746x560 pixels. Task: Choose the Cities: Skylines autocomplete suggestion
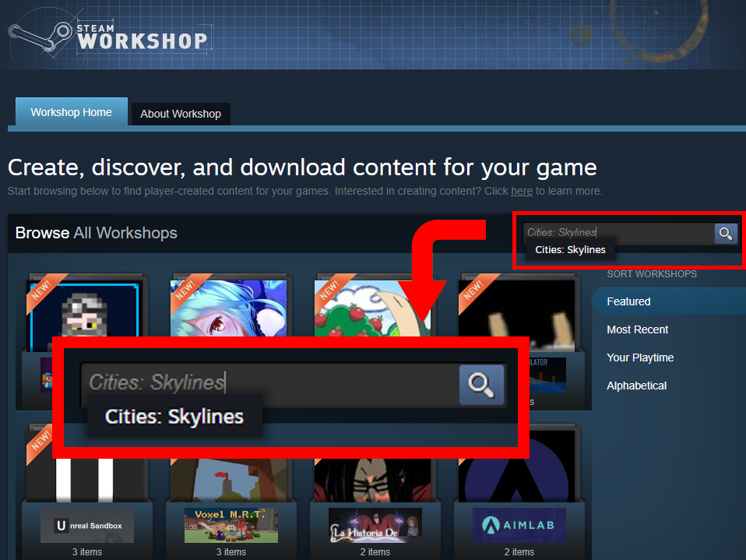point(570,250)
